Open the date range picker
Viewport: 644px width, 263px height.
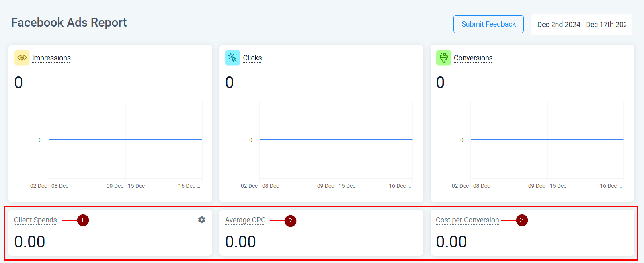[x=581, y=25]
